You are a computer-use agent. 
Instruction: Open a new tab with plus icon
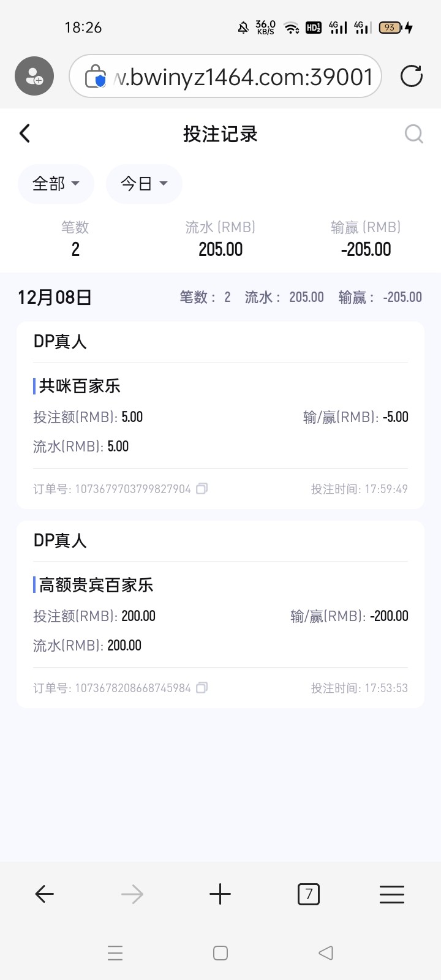point(220,895)
